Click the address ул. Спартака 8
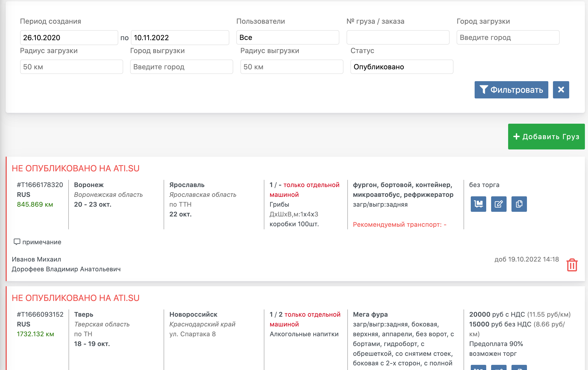This screenshot has height=370, width=588. (x=192, y=334)
